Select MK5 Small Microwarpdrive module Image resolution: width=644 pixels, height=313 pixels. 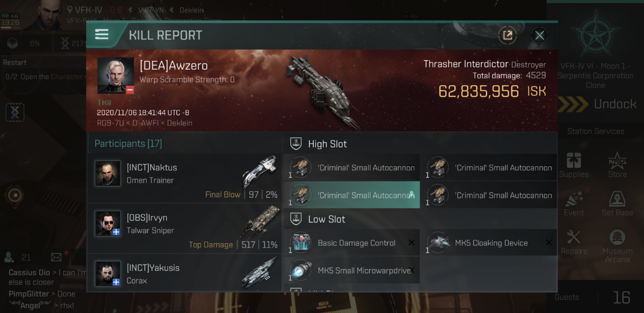352,270
